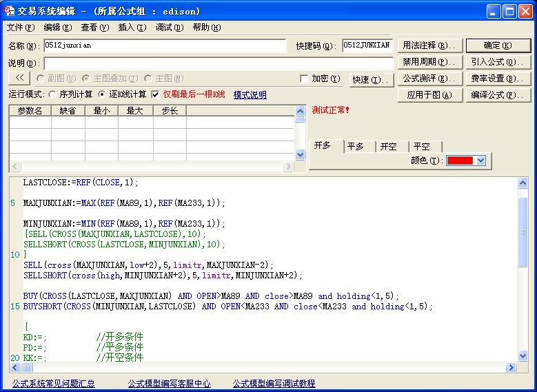The height and width of the screenshot is (392, 537).
Task: Click the SELLSHORT(cross(high code line
Action: coord(163,276)
